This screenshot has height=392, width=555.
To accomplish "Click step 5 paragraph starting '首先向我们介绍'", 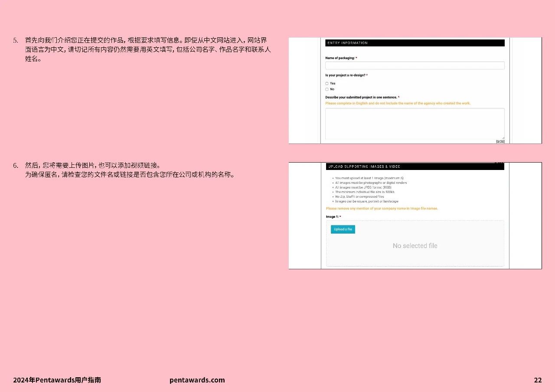I will [148, 49].
